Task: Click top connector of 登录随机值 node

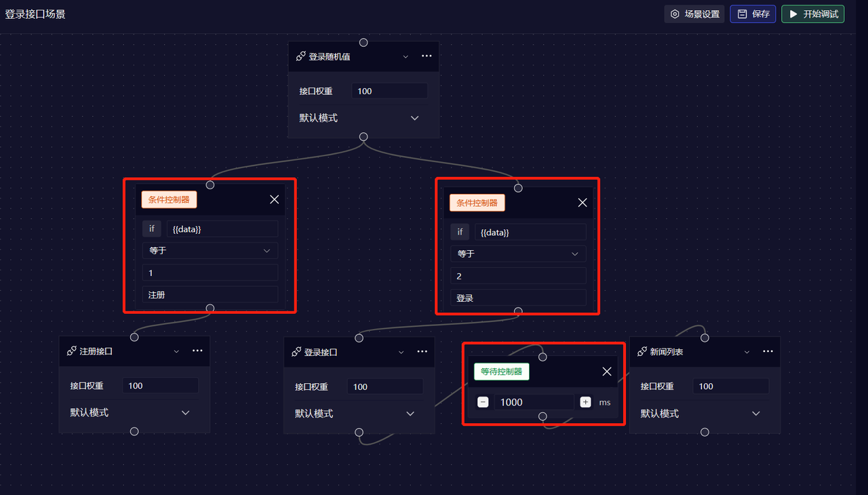Action: (x=363, y=42)
